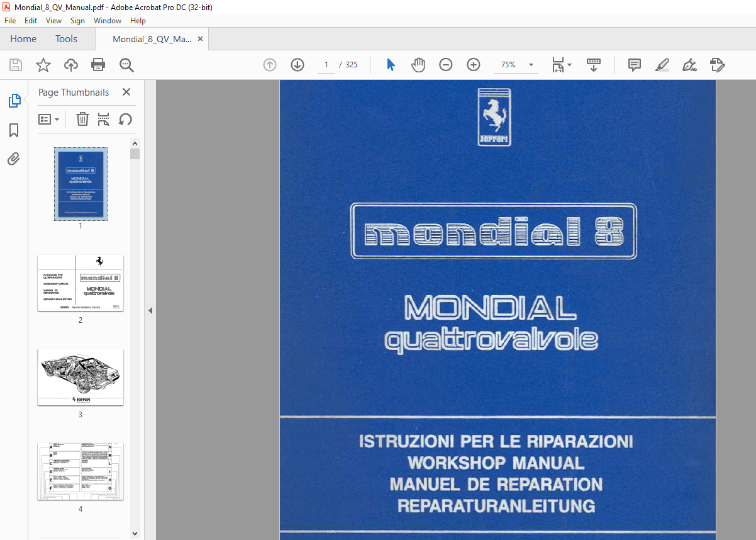Screen dimensions: 756x540
Task: Open the zoom percentage dropdown
Action: pyautogui.click(x=530, y=65)
